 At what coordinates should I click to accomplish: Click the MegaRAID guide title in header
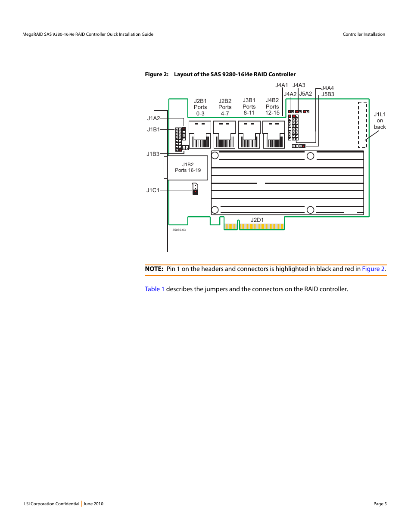pos(88,34)
